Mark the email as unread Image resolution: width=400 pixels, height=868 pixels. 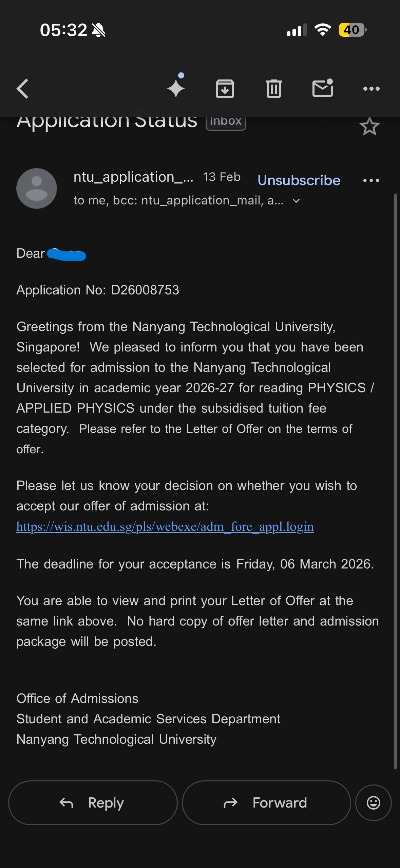322,88
